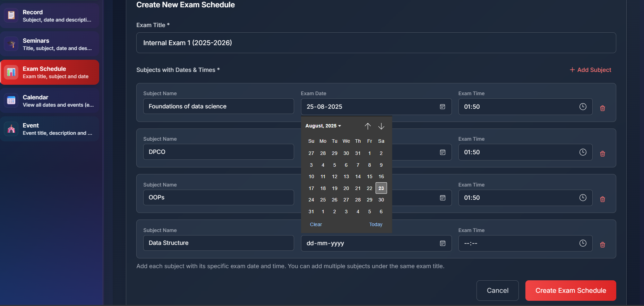The image size is (644, 306).
Task: Delete the Foundations of data science subject row
Action: pos(602,108)
